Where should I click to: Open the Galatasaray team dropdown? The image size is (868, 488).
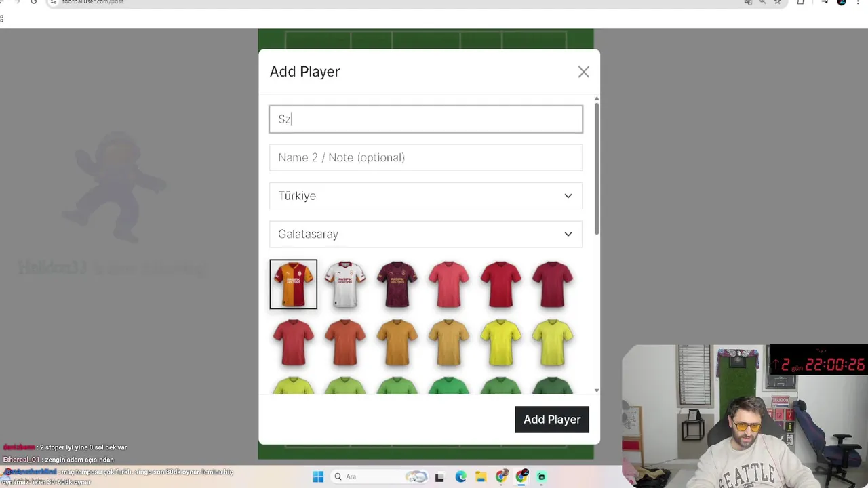[x=426, y=234]
